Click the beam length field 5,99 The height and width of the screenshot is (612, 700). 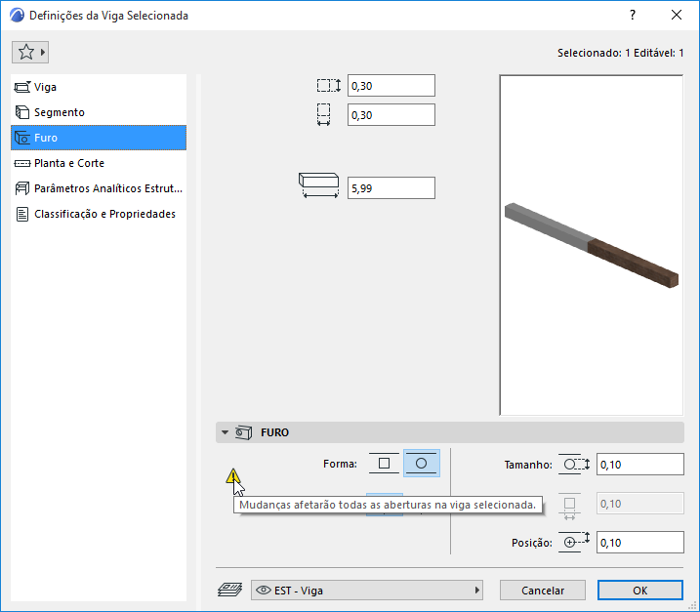pos(391,188)
